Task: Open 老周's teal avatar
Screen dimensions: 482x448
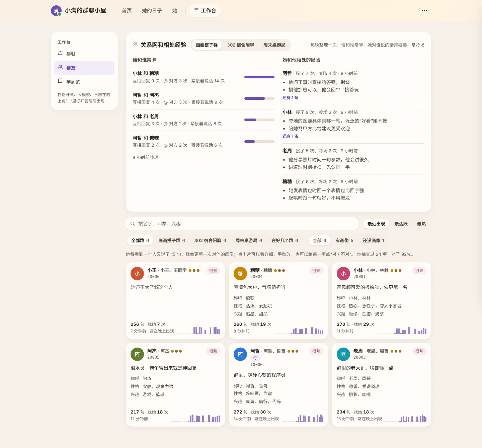Action: [343, 354]
